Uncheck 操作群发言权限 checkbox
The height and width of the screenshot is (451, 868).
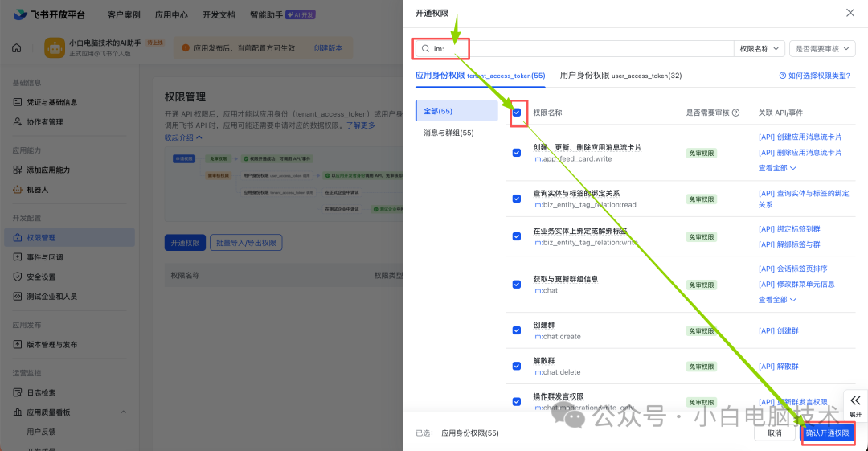(x=517, y=402)
